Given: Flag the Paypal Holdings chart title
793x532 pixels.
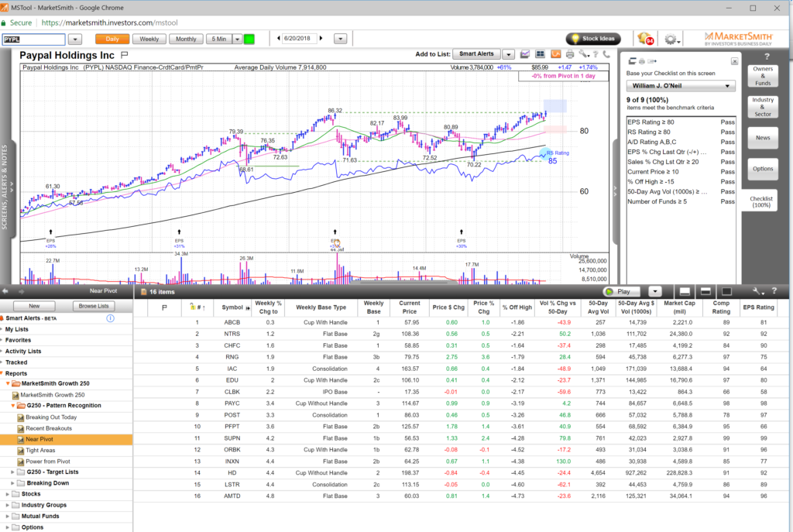Looking at the screenshot, I should pos(125,55).
